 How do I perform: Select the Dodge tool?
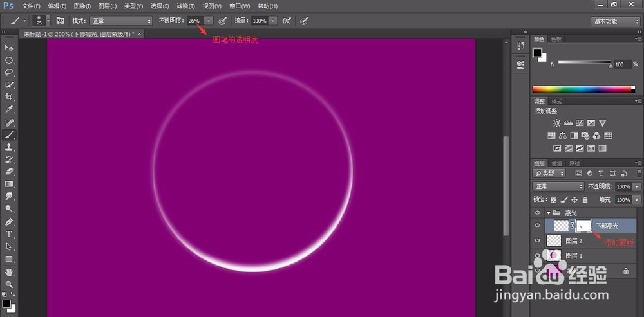click(8, 208)
